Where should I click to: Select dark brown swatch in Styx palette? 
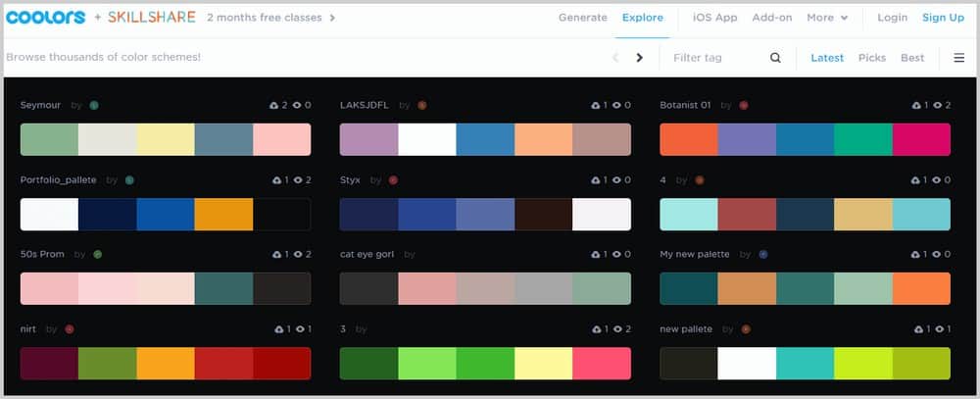pos(544,215)
